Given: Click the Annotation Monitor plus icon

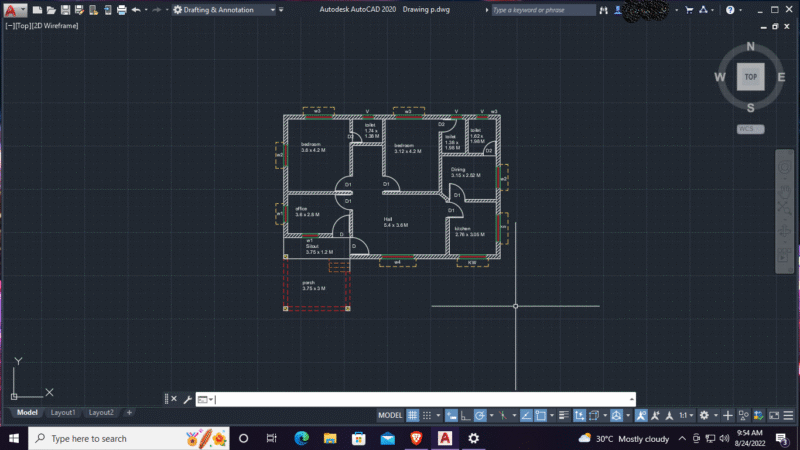Looking at the screenshot, I should pos(728,415).
